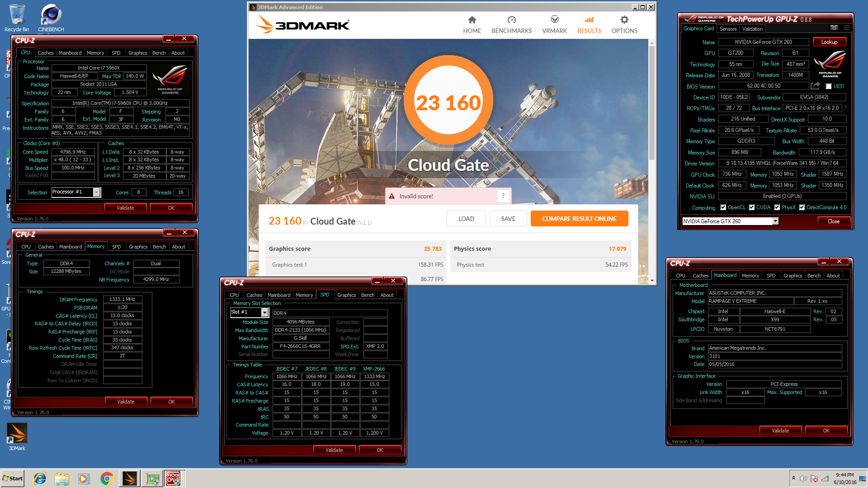Open the network signal tray icon

pos(825,479)
